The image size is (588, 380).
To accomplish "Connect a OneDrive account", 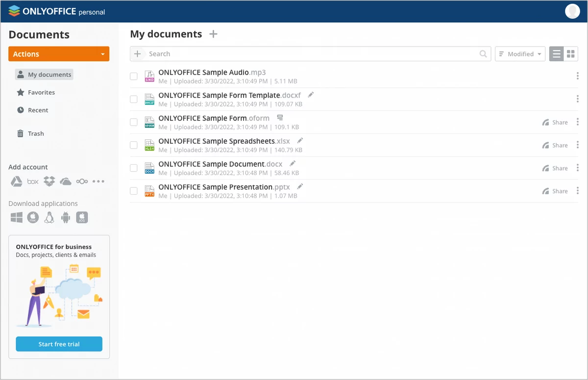I will point(66,181).
